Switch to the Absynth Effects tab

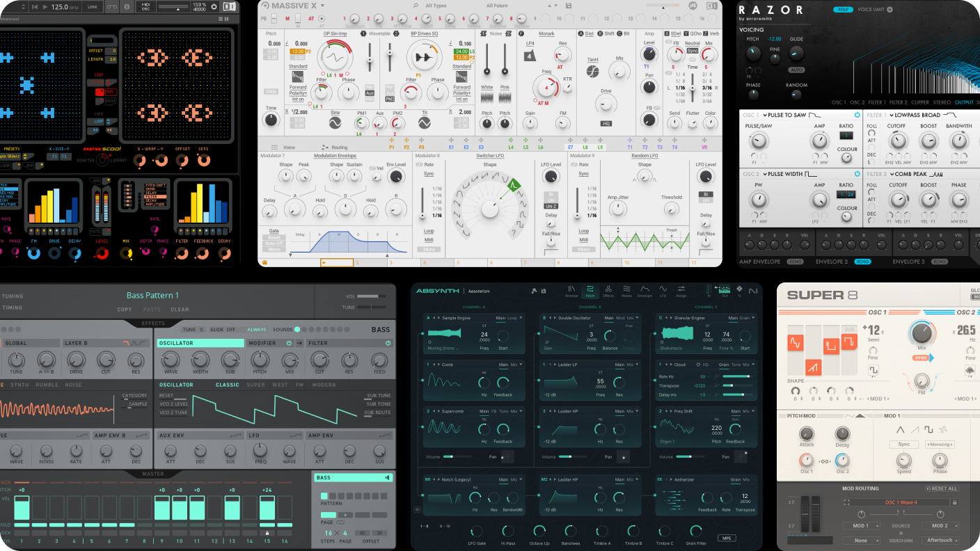tap(608, 291)
